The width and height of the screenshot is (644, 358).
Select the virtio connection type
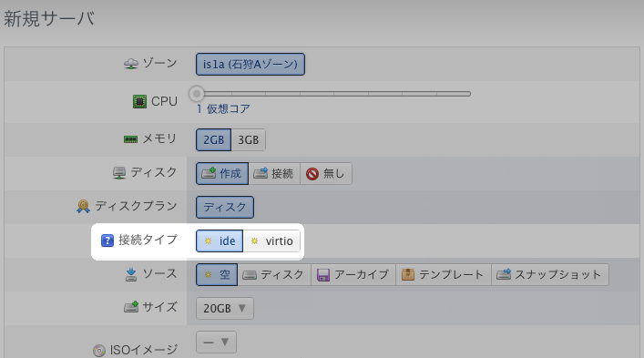click(x=271, y=241)
